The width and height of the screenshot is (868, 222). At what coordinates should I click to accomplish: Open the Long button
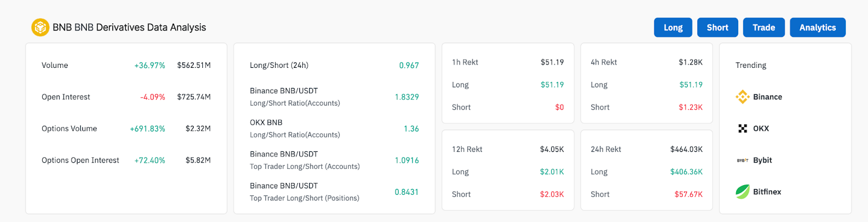click(x=673, y=27)
